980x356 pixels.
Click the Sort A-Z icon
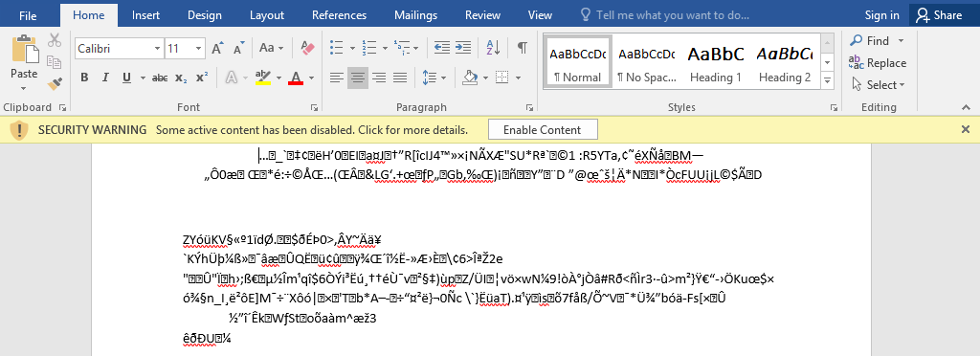point(493,48)
